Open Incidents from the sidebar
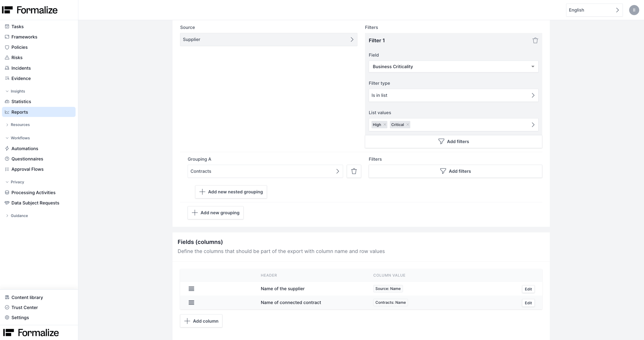The image size is (644, 340). [21, 68]
